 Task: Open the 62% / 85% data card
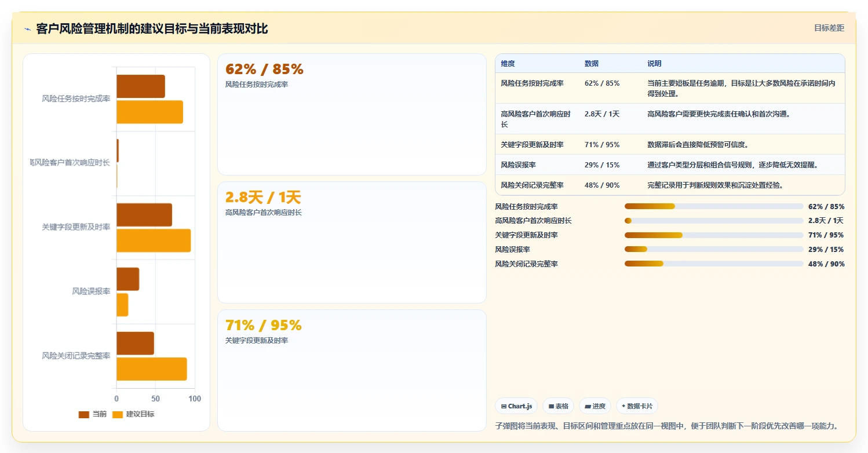pyautogui.click(x=352, y=115)
